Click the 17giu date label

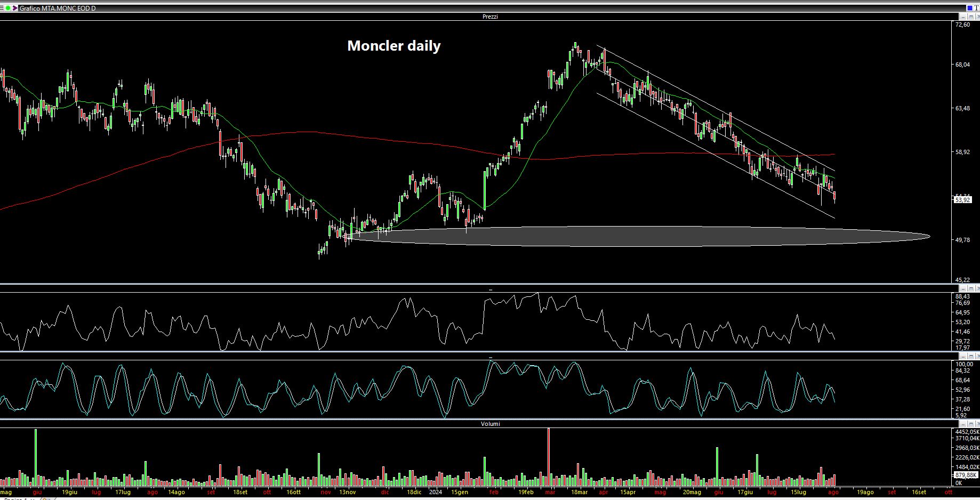click(x=745, y=492)
